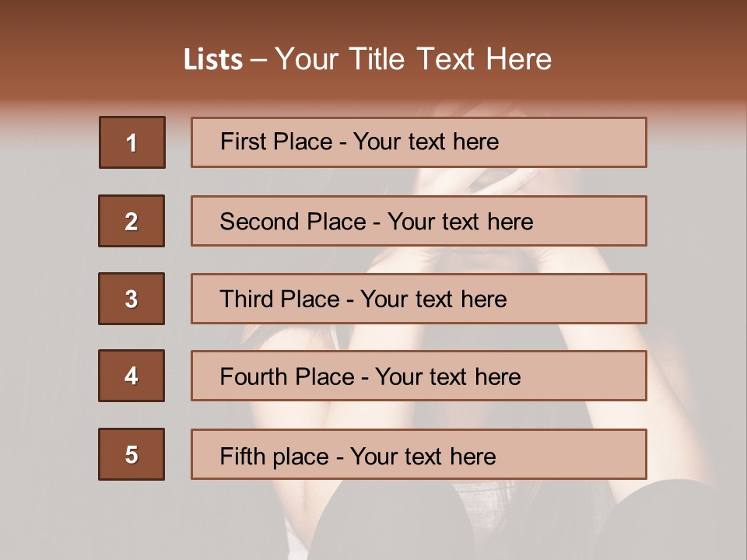This screenshot has height=560, width=747.
Task: Click the Fifth place text bar
Action: pos(419,454)
